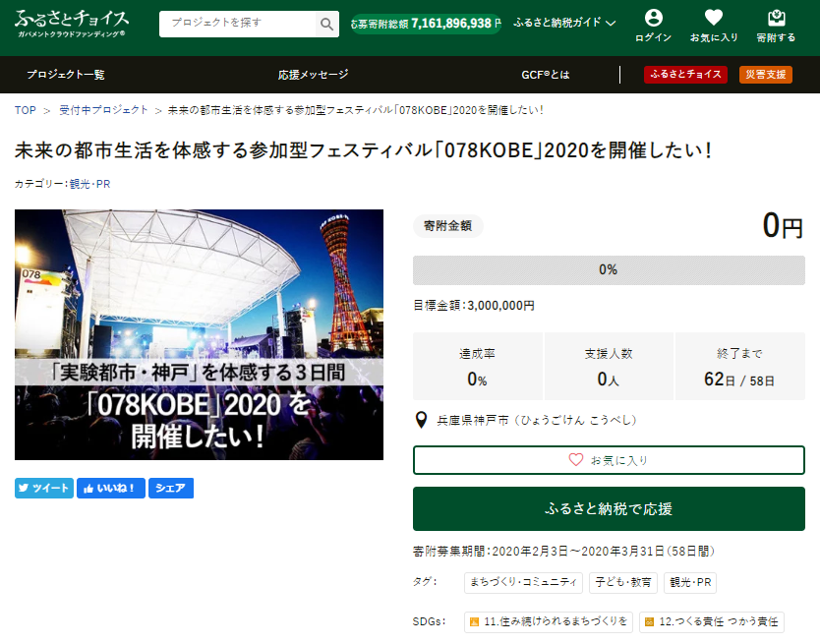The image size is (820, 644).
Task: Expand the ふるさと納税ガイド dropdown
Action: pyautogui.click(x=564, y=23)
